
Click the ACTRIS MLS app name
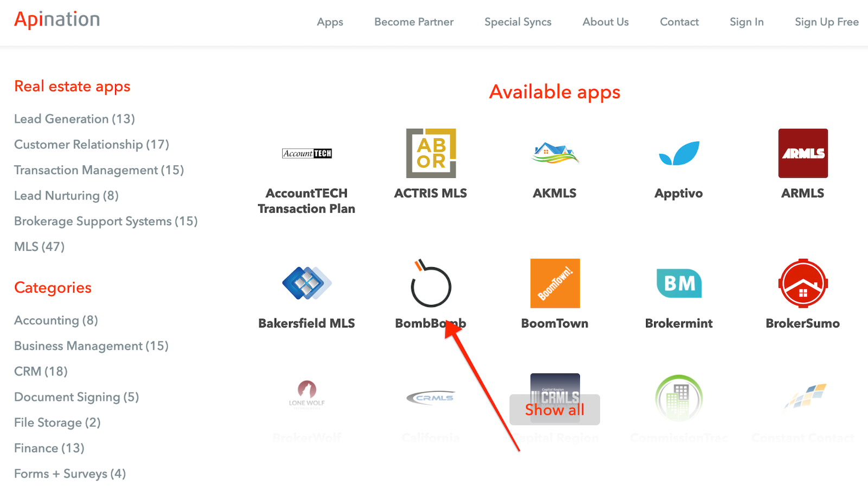pyautogui.click(x=431, y=194)
